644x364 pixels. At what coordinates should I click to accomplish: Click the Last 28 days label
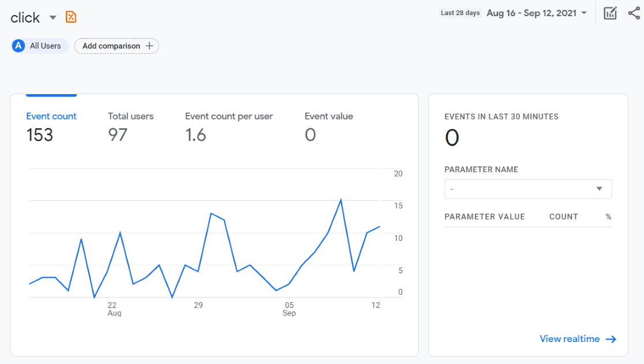pyautogui.click(x=460, y=13)
